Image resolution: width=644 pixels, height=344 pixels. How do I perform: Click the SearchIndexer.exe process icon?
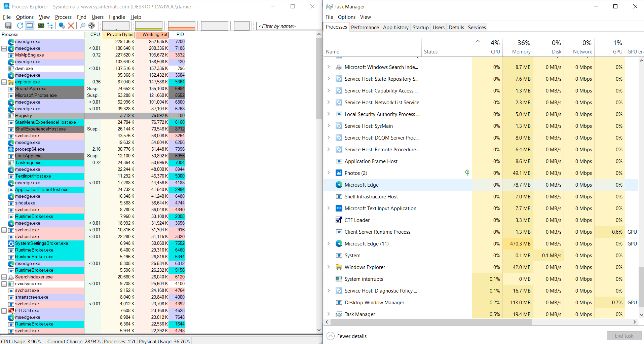pyautogui.click(x=11, y=277)
